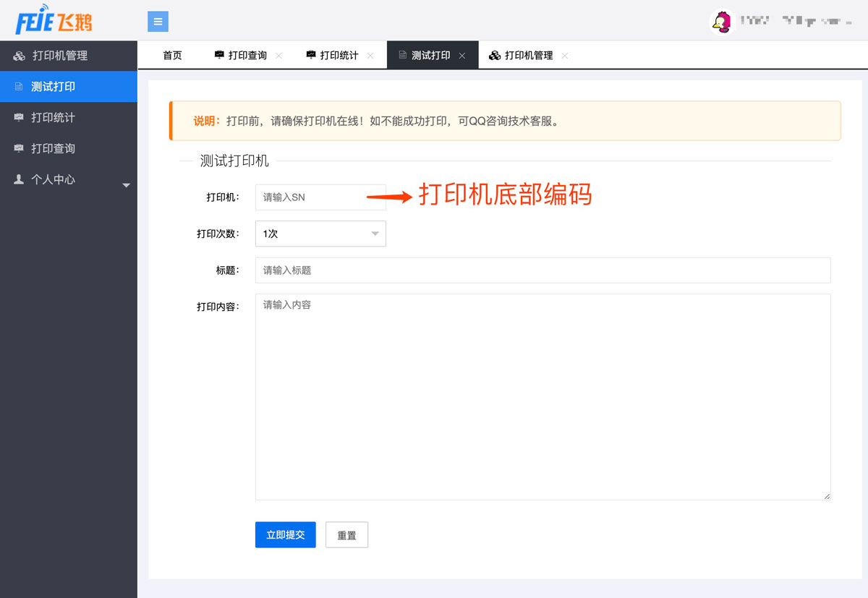This screenshot has width=868, height=598.
Task: Click the 立即提交 submit button
Action: [x=285, y=535]
